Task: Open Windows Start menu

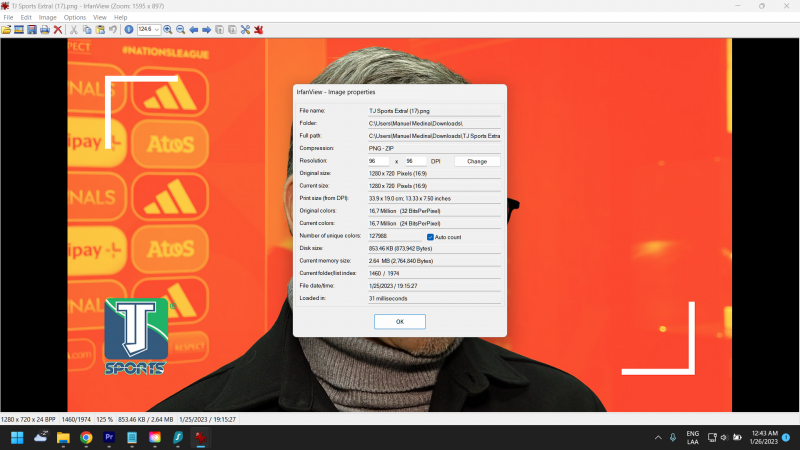Action: pos(17,438)
